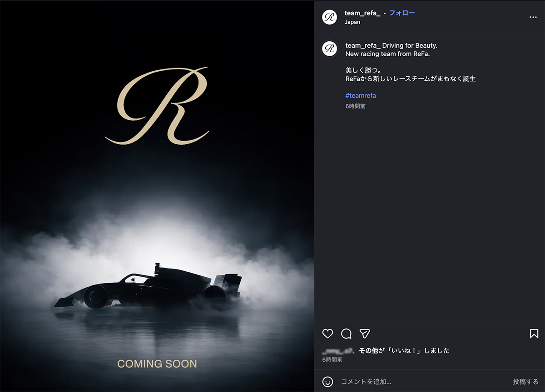Open the Japan location link
The image size is (545, 392).
click(352, 22)
